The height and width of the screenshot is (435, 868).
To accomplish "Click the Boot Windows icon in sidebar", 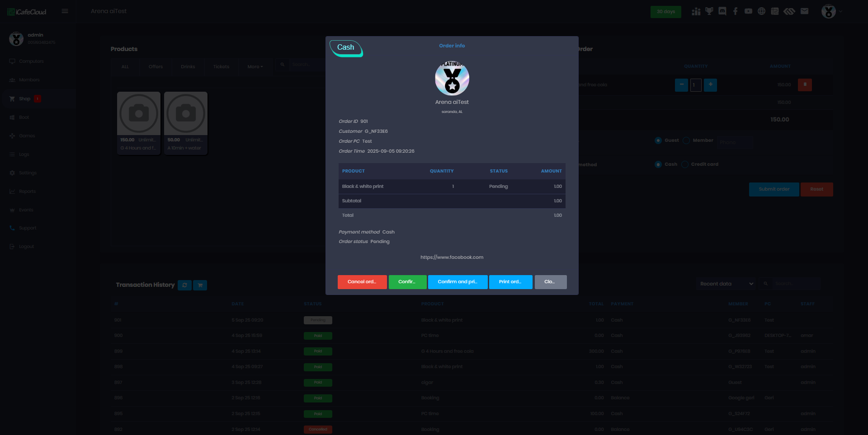I will 12,117.
